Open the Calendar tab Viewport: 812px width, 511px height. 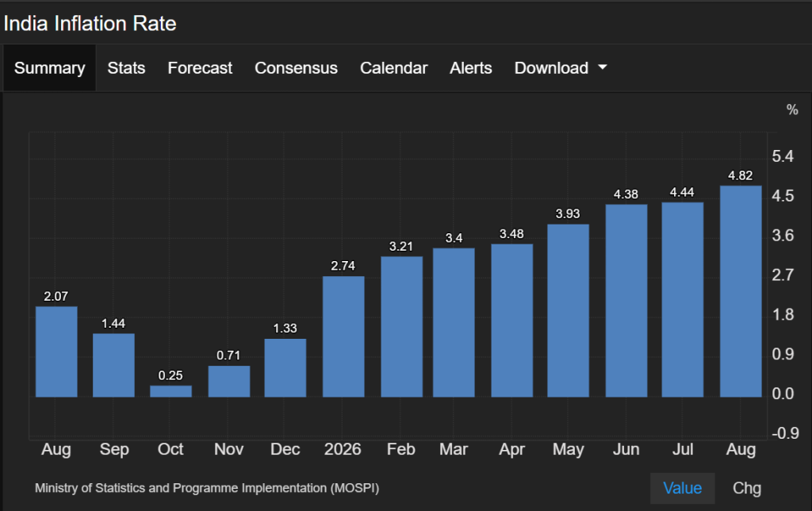pos(393,68)
